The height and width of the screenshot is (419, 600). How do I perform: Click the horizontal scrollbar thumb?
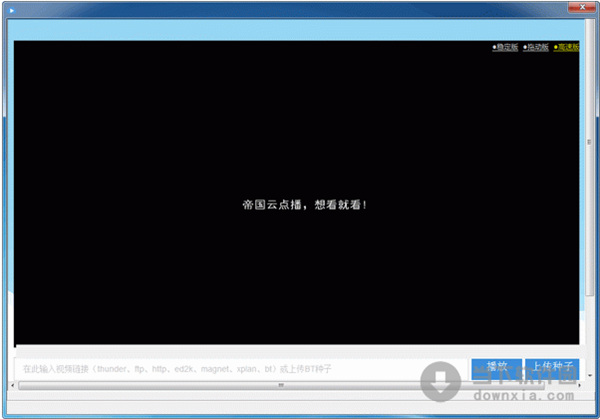pos(281,385)
